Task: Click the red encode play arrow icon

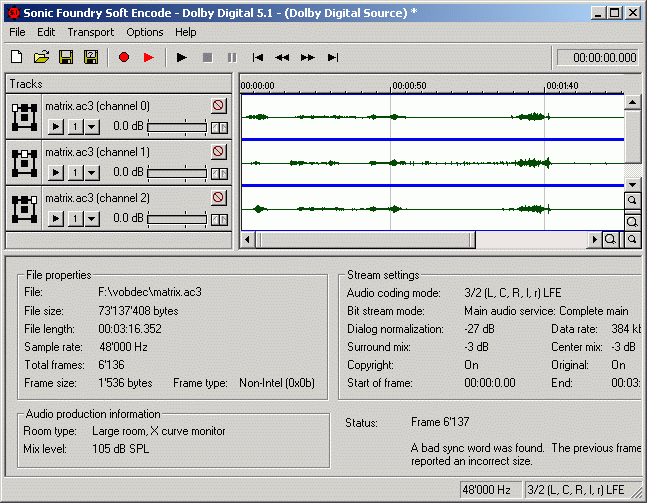Action: 149,57
